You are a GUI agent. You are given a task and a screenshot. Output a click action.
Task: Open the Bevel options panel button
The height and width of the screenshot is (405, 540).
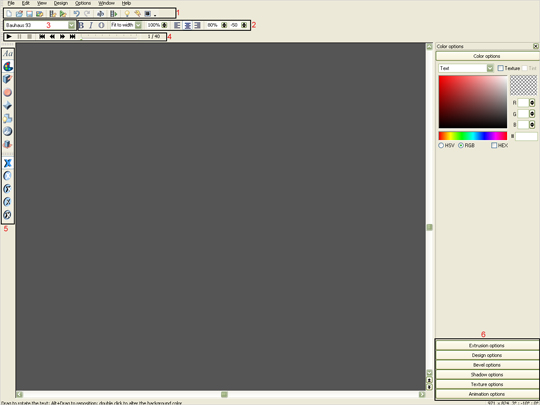[x=487, y=365]
